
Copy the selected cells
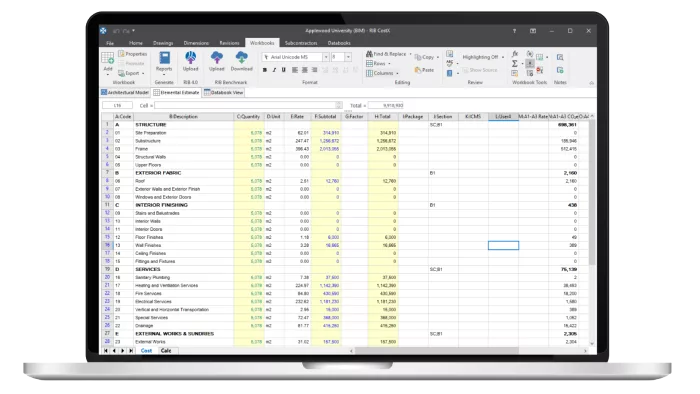click(x=424, y=57)
